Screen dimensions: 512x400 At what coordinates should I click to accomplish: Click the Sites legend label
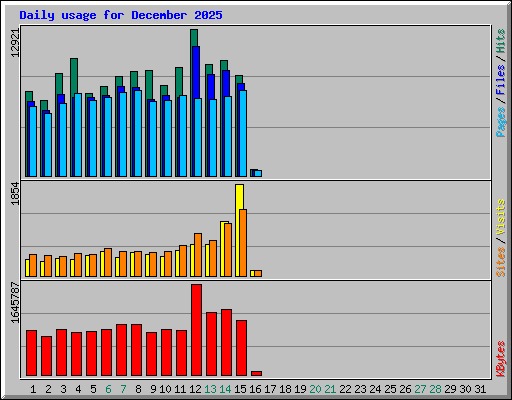point(500,262)
